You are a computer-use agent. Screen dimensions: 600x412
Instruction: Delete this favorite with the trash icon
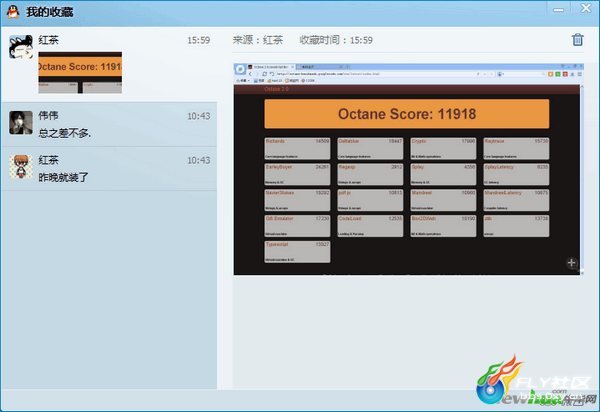pos(577,40)
